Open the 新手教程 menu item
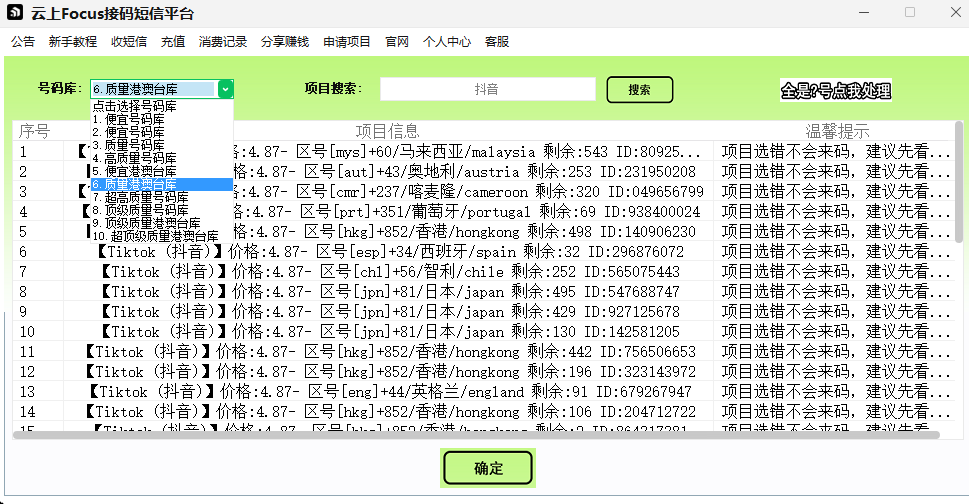969x504 pixels. coord(73,42)
